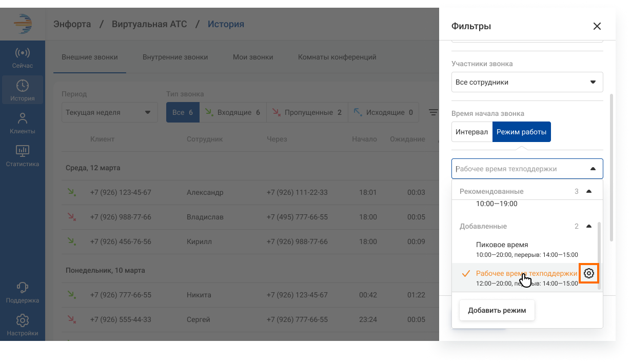631x364 pixels.
Task: Filter calls by Пропущенные type
Action: tap(307, 112)
